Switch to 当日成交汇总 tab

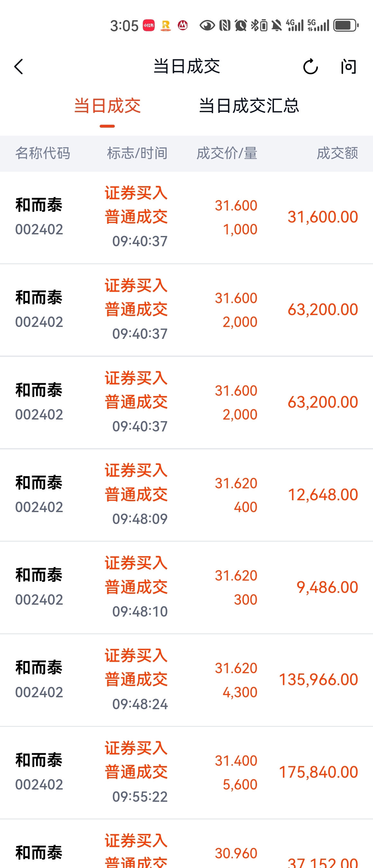(x=249, y=105)
